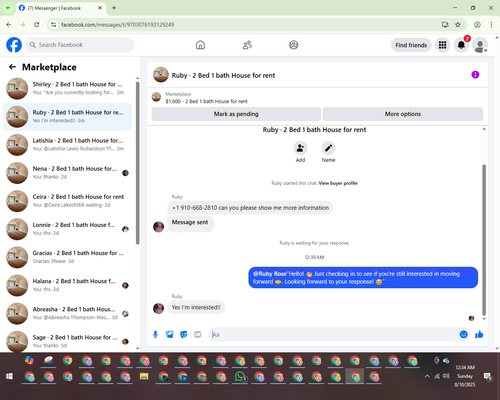Click the Marketplace listing thumbnail
The width and height of the screenshot is (500, 400).
[x=156, y=97]
